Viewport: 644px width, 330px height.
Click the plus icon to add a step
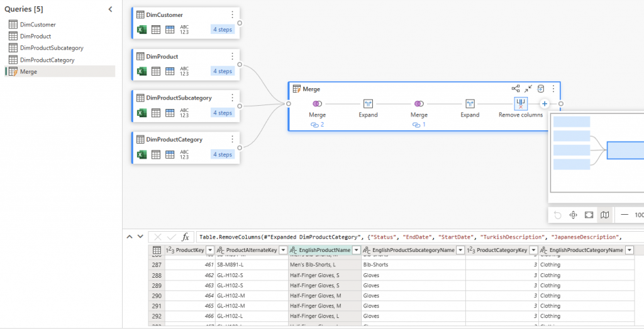[x=545, y=104]
